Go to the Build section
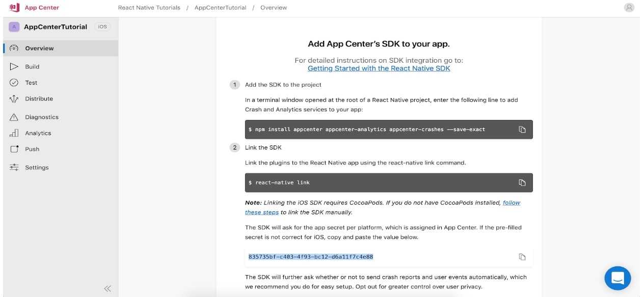The image size is (644, 297). (x=61, y=66)
